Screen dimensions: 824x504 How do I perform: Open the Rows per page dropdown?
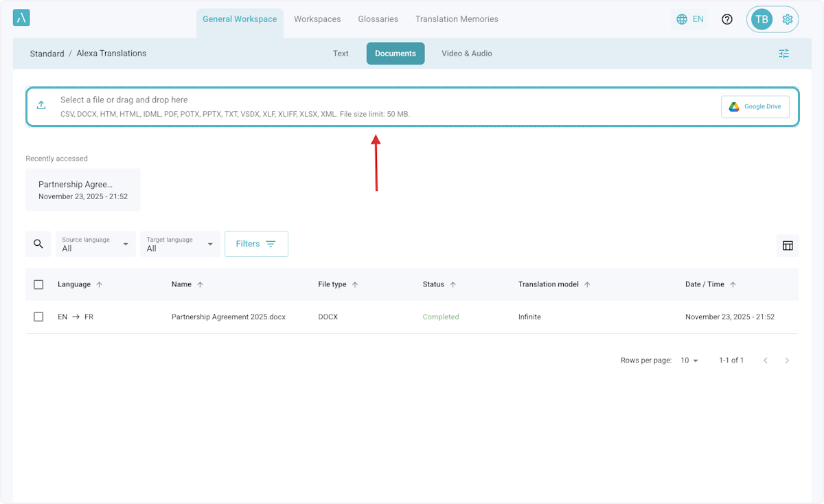[x=689, y=360]
